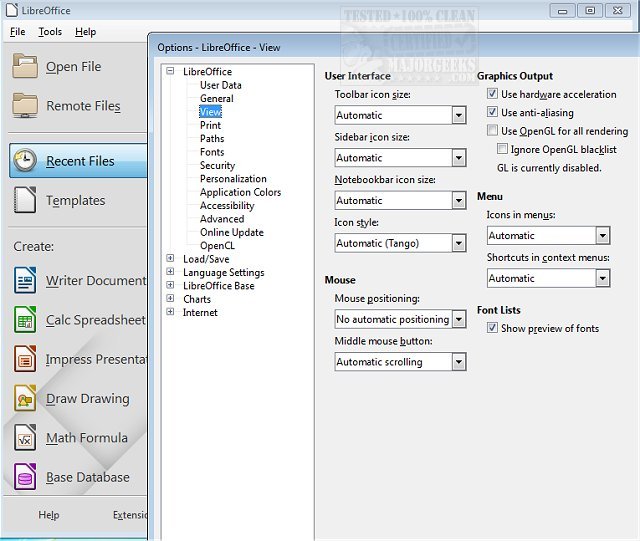
Task: Click the Impress Presentation icon
Action: click(x=25, y=359)
